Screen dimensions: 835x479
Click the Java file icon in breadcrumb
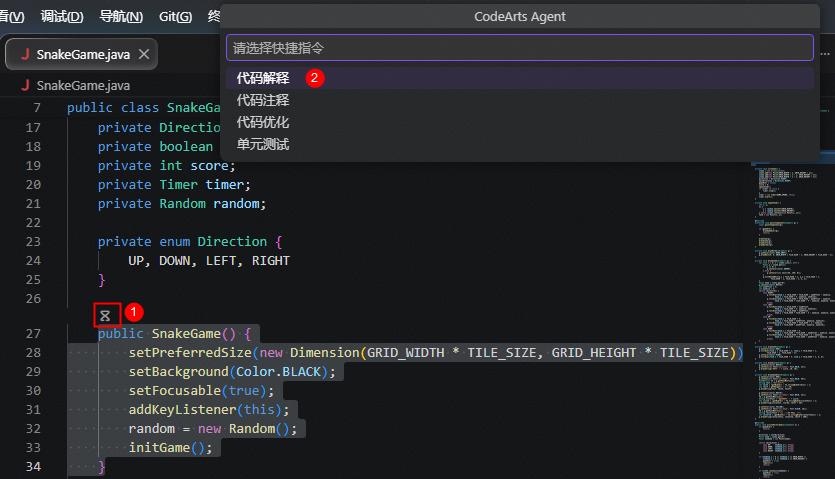click(x=24, y=85)
